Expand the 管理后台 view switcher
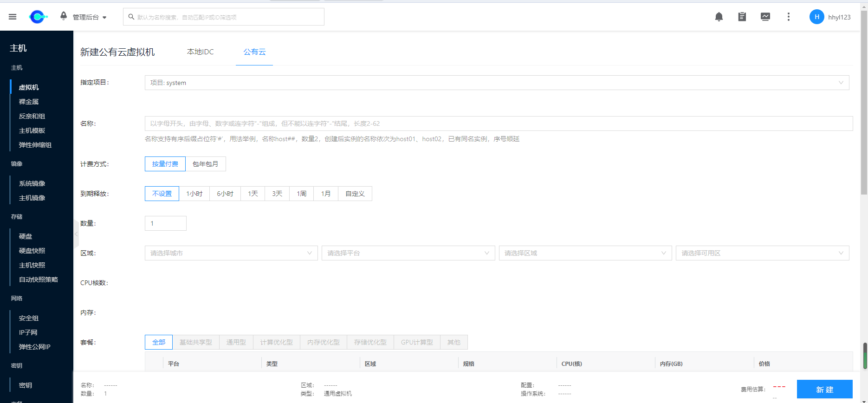The width and height of the screenshot is (868, 403). 90,17
